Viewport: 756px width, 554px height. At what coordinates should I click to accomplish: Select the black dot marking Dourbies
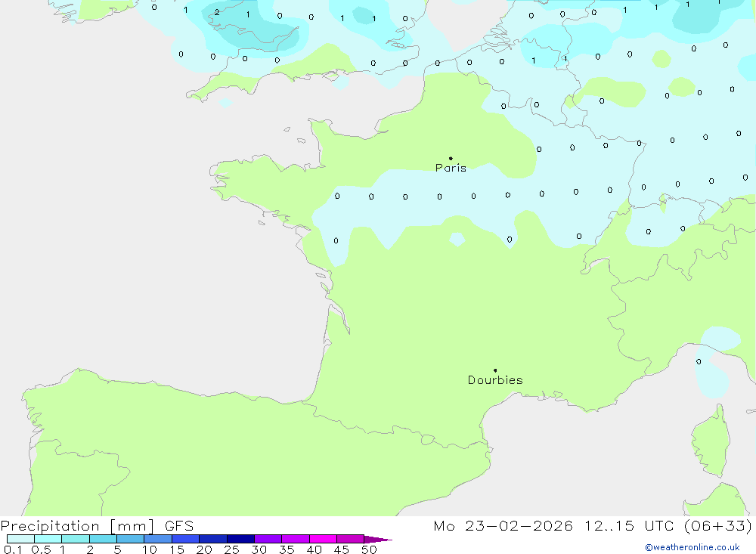[x=495, y=370]
